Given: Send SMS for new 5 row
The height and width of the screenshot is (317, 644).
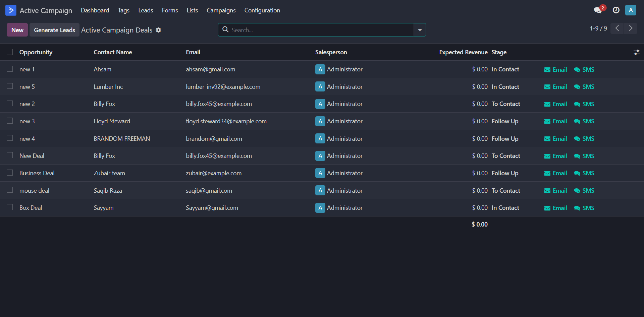Looking at the screenshot, I should (x=584, y=87).
